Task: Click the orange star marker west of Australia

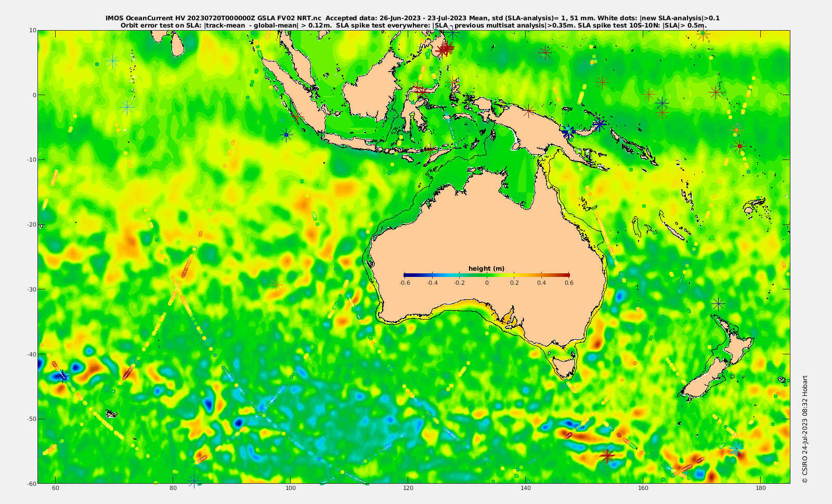Action: [x=276, y=285]
